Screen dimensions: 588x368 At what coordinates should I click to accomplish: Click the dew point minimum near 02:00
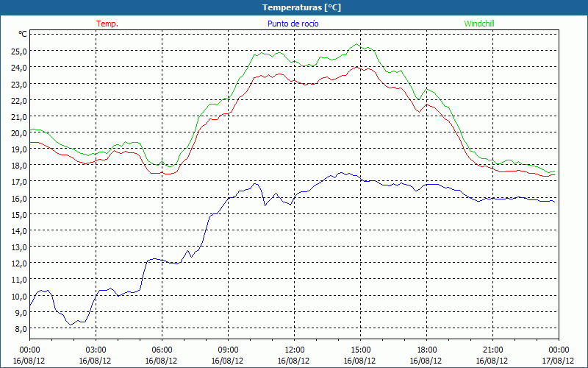[x=71, y=325]
